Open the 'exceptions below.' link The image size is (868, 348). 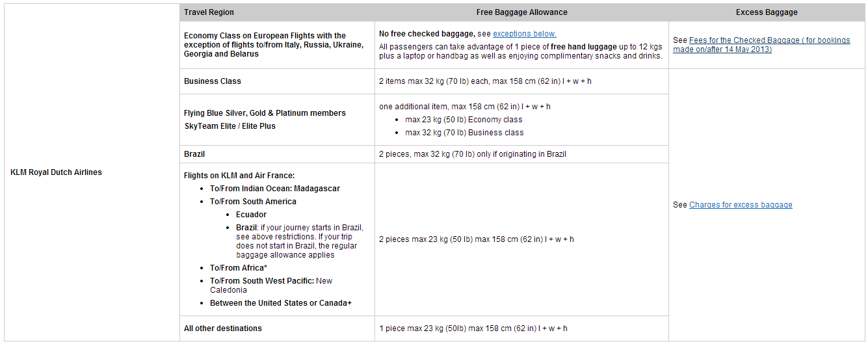point(525,34)
